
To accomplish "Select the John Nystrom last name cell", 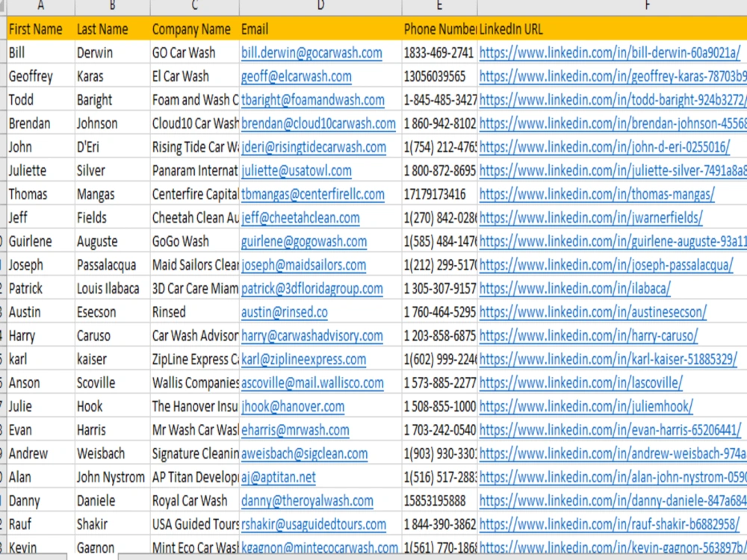I will point(113,477).
